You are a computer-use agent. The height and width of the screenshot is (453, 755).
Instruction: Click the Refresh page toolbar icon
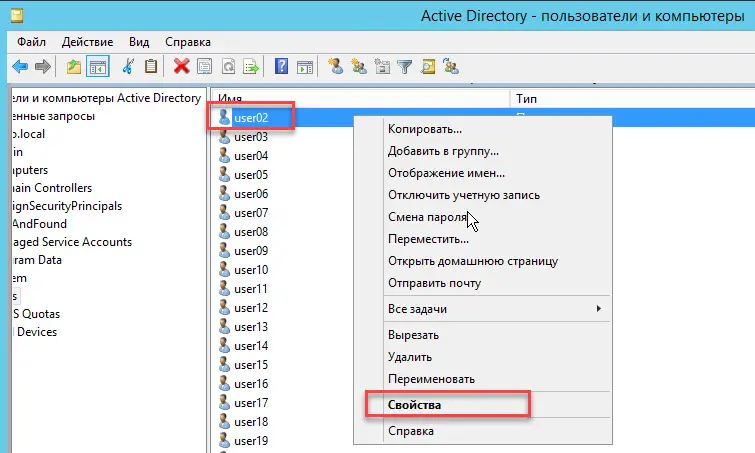[x=228, y=66]
